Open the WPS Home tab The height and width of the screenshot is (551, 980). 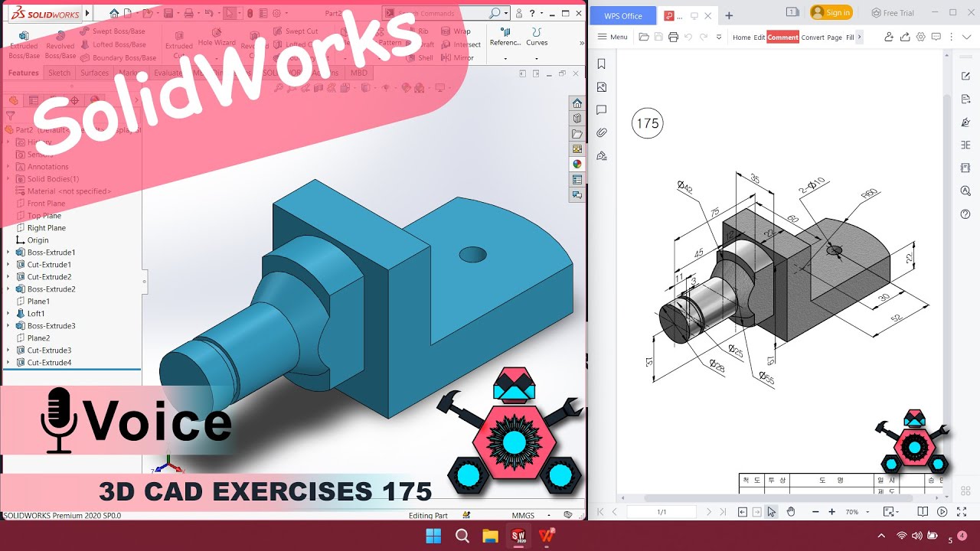point(741,37)
